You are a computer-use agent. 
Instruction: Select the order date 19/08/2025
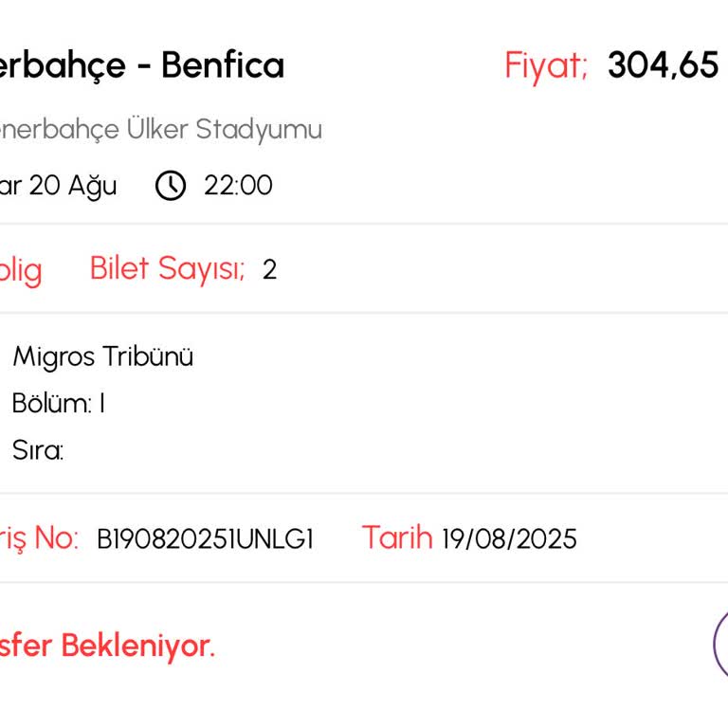tap(509, 539)
